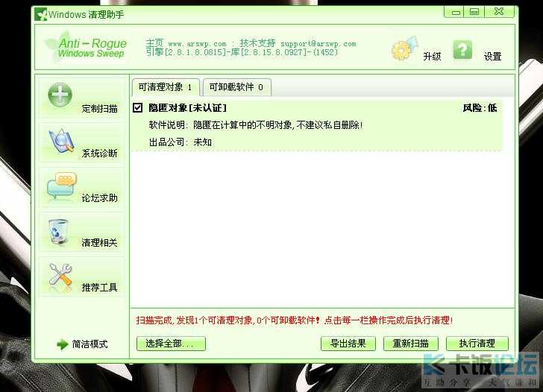This screenshot has width=543, height=392.
Task: Click the custom scan plus icon
Action: (60, 95)
